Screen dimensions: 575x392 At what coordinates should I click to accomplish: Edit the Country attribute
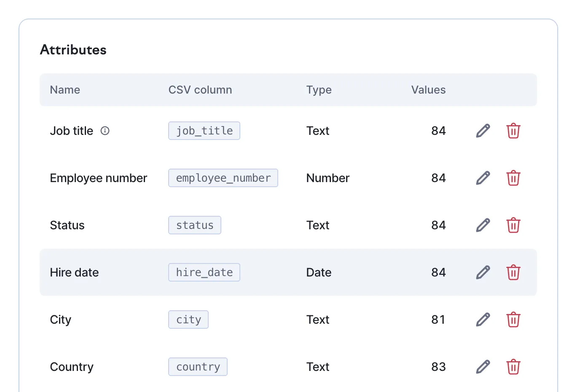click(483, 367)
